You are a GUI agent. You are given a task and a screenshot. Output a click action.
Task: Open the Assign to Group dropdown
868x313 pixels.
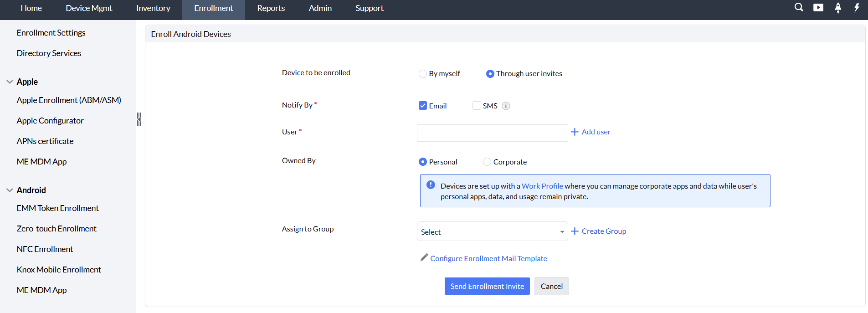(492, 231)
